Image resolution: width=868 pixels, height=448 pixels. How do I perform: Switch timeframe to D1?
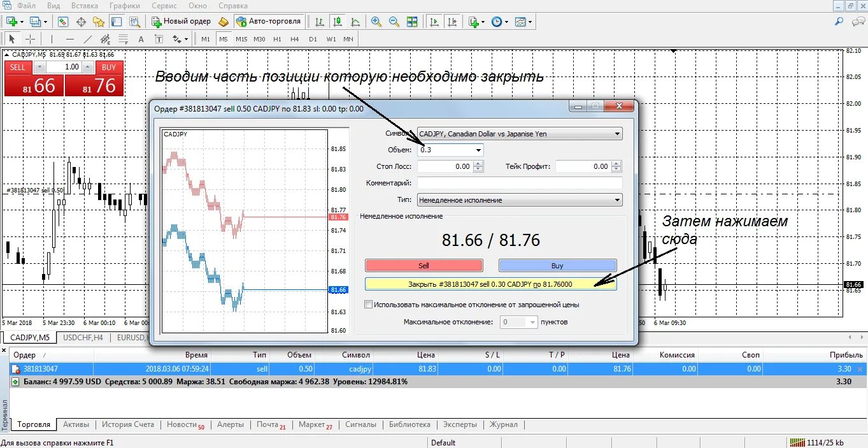coord(313,39)
